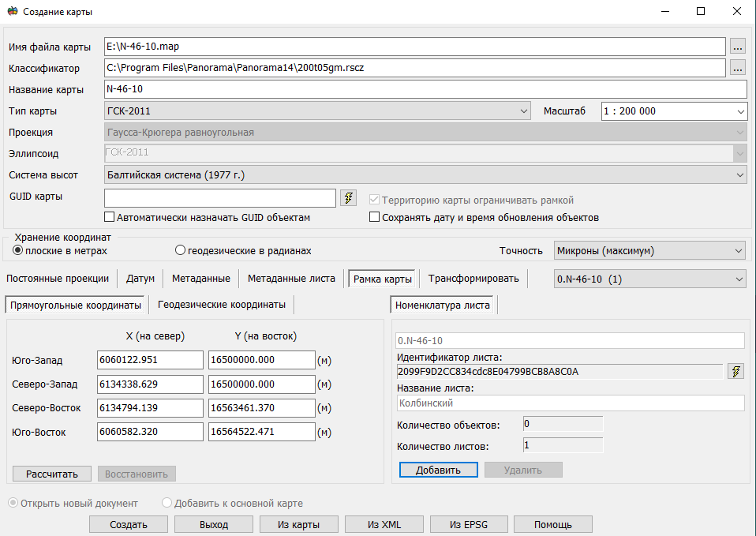Expand the Система высот dropdown
Image resolution: width=756 pixels, height=536 pixels.
(x=425, y=174)
